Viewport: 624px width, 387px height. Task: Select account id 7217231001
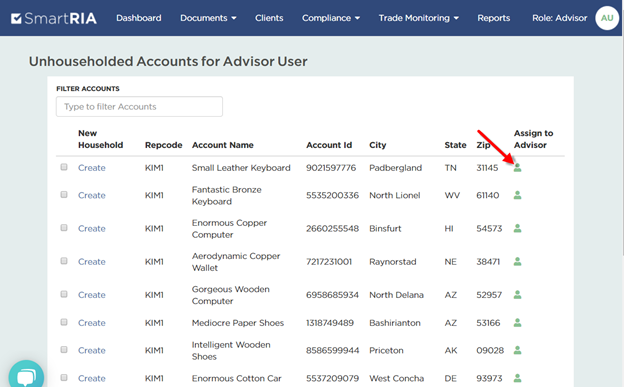click(329, 262)
